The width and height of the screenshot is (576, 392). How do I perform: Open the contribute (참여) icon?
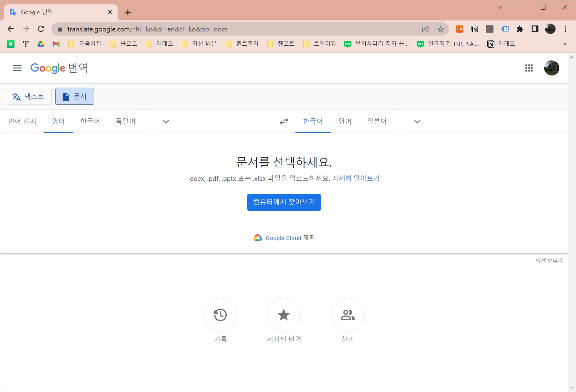click(x=348, y=315)
